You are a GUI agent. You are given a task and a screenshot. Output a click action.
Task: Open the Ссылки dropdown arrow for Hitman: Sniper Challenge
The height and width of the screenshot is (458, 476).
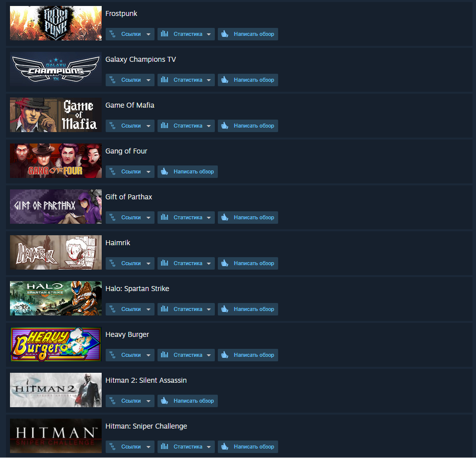(149, 447)
